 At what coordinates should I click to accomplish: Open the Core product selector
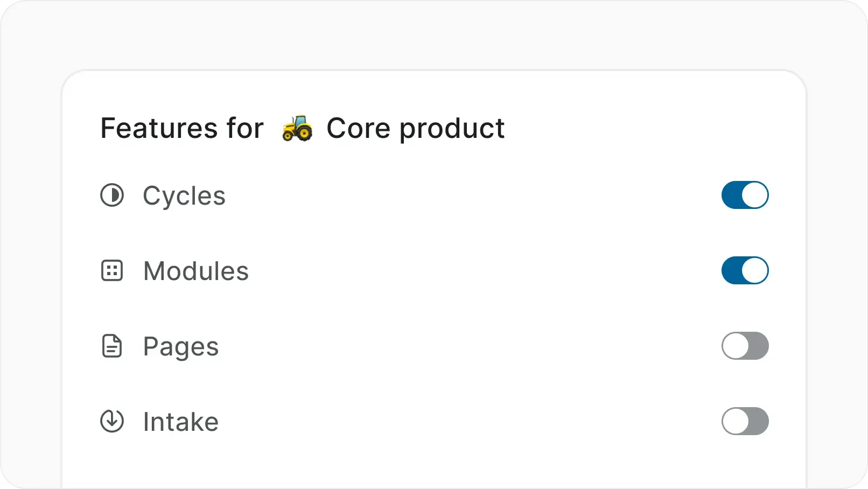(x=416, y=128)
